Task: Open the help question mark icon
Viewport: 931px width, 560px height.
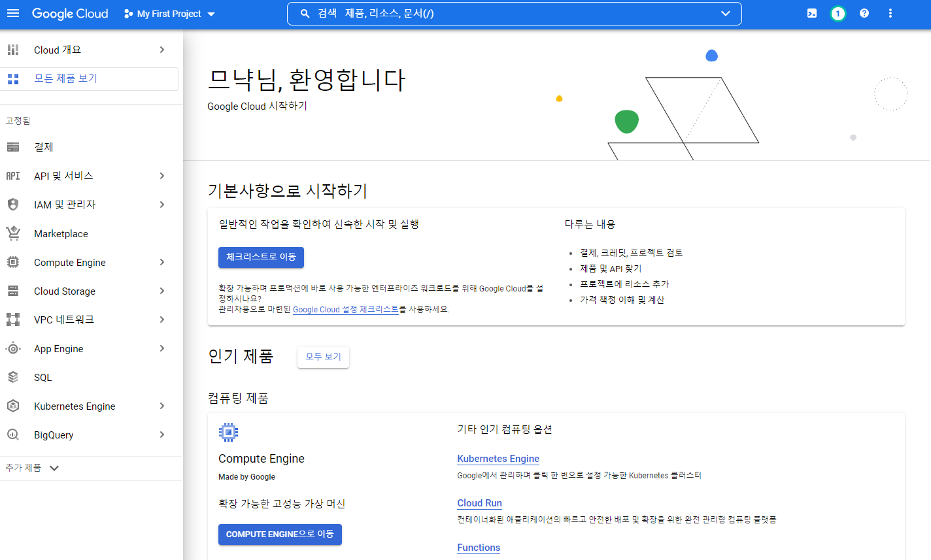Action: coord(864,14)
